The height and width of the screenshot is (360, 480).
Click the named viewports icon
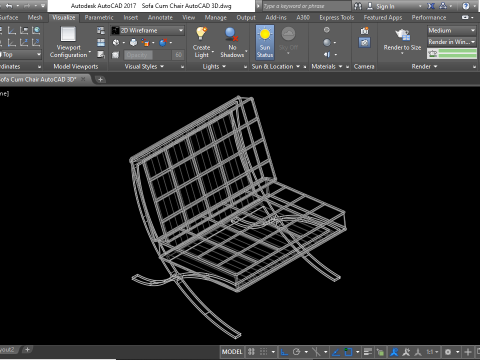click(x=101, y=31)
